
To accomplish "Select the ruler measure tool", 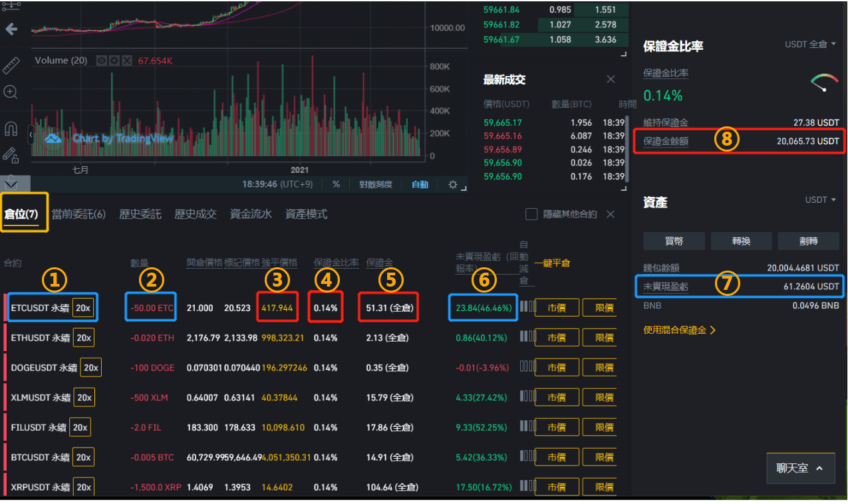I will coord(11,65).
